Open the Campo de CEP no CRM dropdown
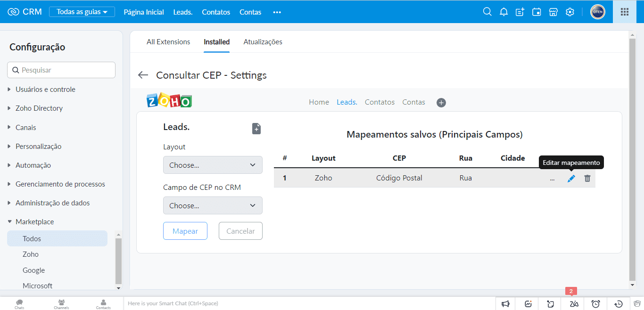The width and height of the screenshot is (644, 310). click(x=213, y=205)
